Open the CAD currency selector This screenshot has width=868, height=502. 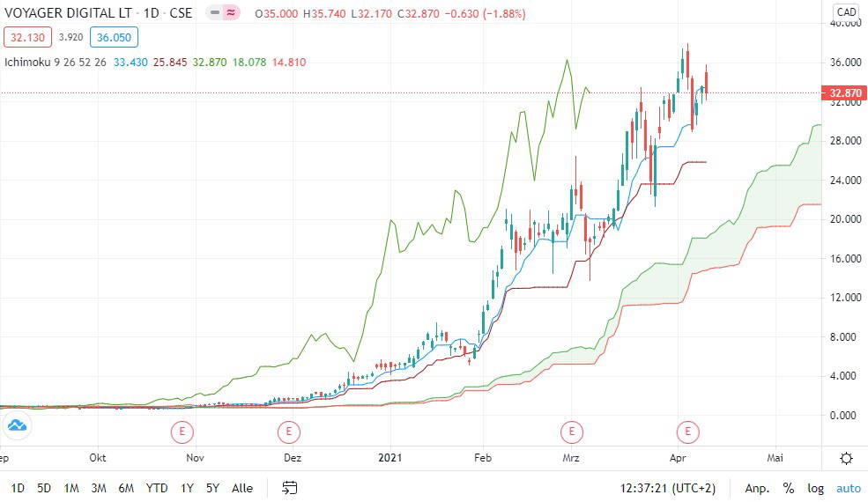pyautogui.click(x=847, y=11)
